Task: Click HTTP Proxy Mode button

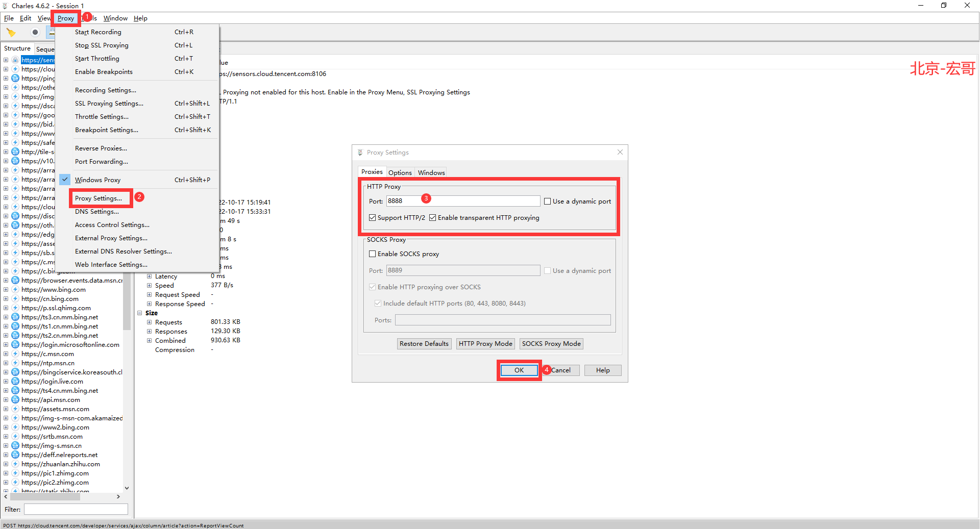Action: (485, 344)
